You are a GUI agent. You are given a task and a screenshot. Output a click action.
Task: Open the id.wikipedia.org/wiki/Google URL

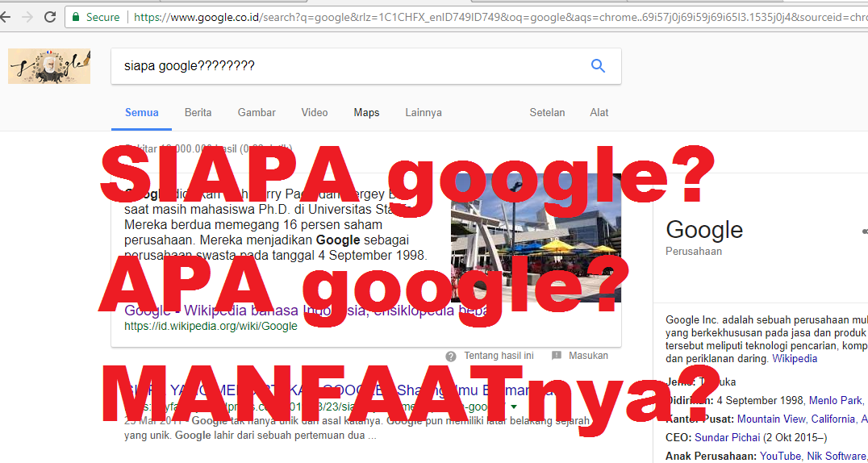tap(211, 326)
